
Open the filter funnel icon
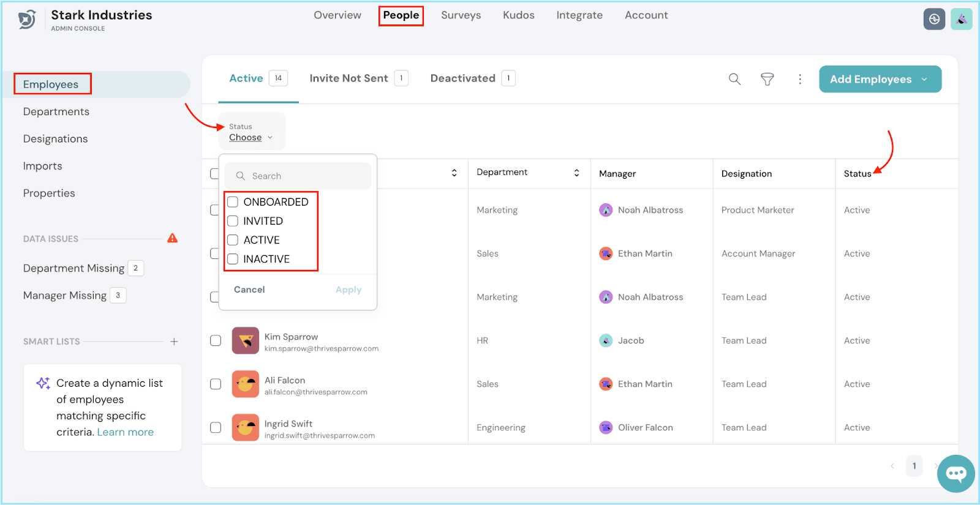(767, 79)
